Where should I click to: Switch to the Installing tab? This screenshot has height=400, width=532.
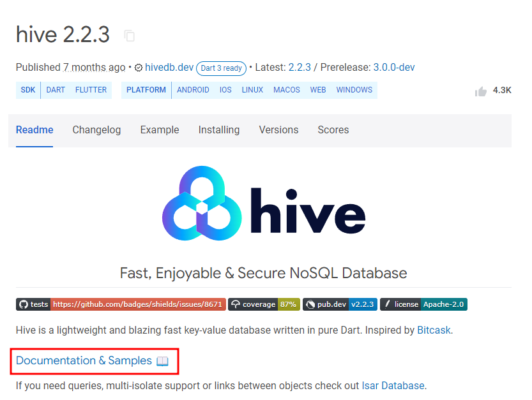pos(219,130)
